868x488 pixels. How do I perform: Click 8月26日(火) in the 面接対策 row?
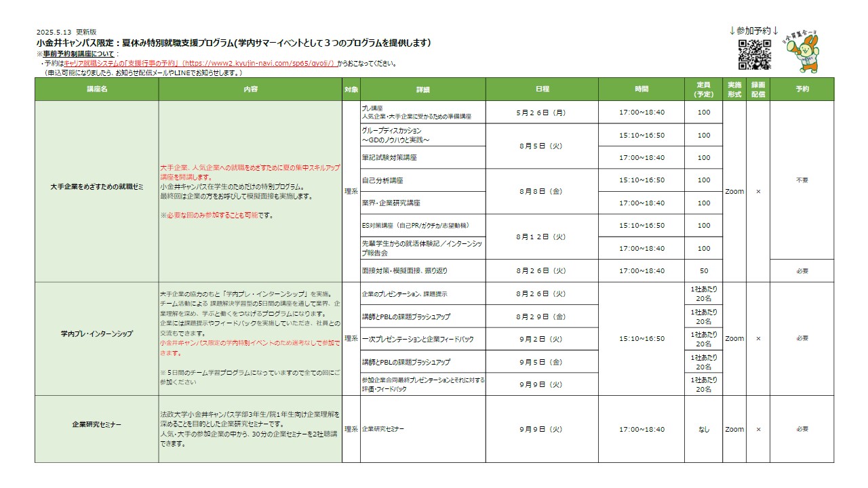click(541, 270)
